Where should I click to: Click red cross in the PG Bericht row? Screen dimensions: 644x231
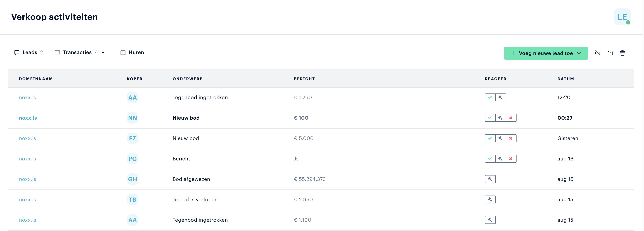511,159
